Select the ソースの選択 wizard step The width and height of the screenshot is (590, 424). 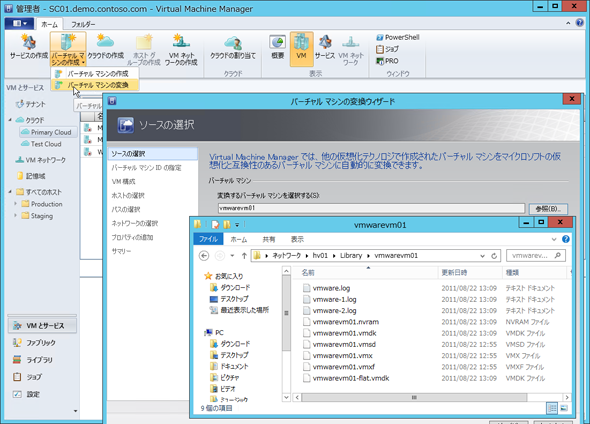tap(152, 153)
